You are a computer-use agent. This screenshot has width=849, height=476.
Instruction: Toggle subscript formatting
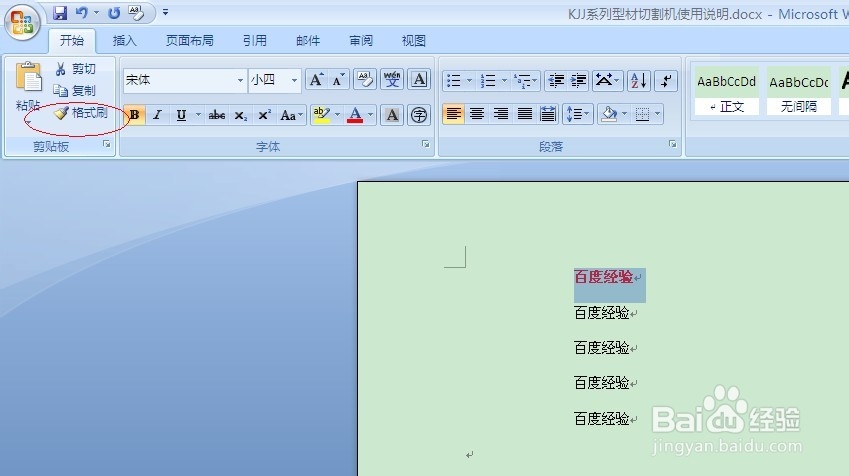(x=240, y=115)
